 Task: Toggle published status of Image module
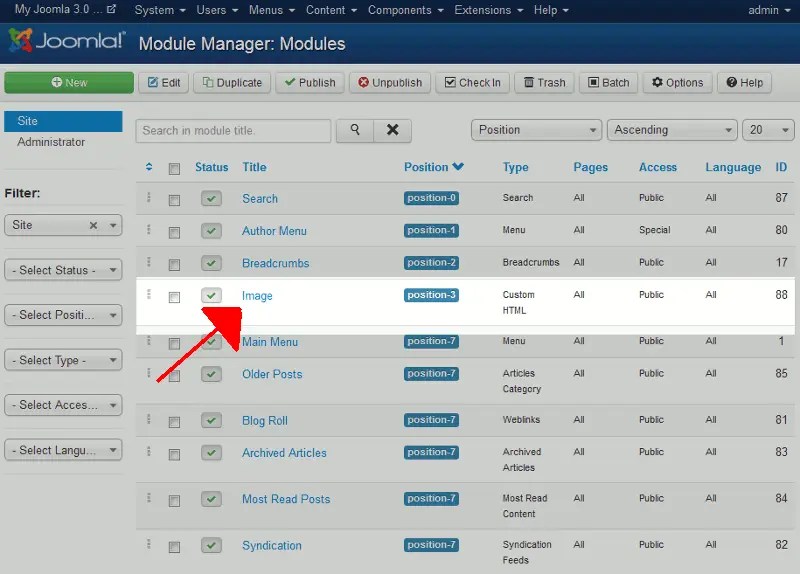coord(211,295)
